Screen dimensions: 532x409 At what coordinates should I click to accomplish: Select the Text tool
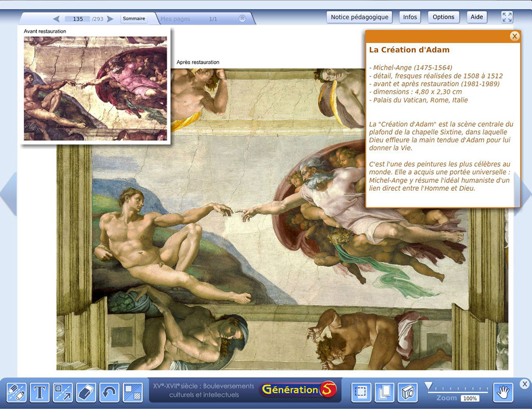(x=39, y=392)
